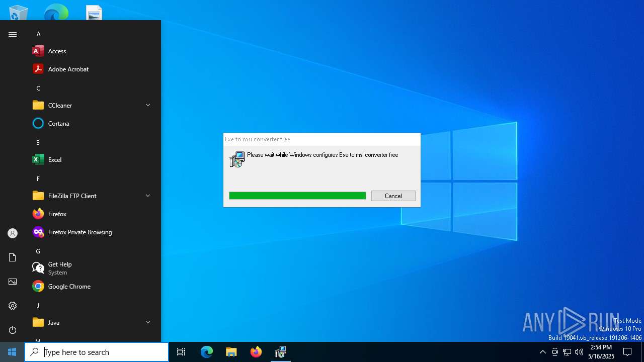Viewport: 644px width, 362px height.
Task: Click the letter F group header
Action: [38, 179]
